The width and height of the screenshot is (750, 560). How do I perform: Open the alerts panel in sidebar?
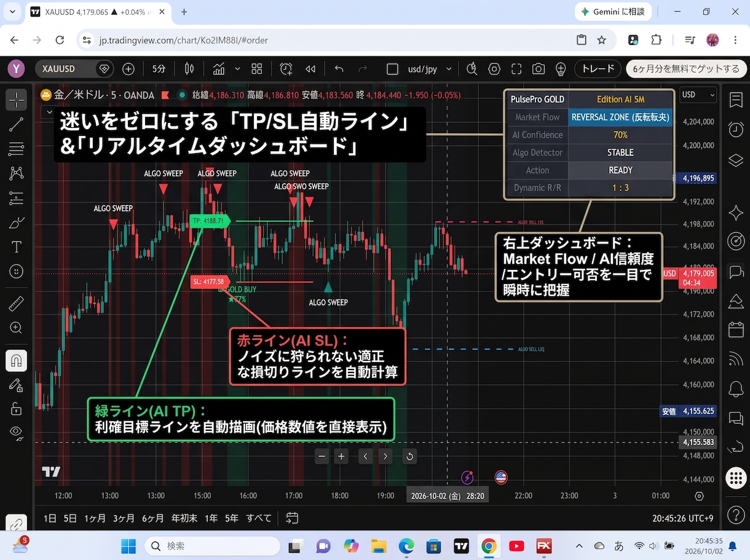tap(736, 129)
